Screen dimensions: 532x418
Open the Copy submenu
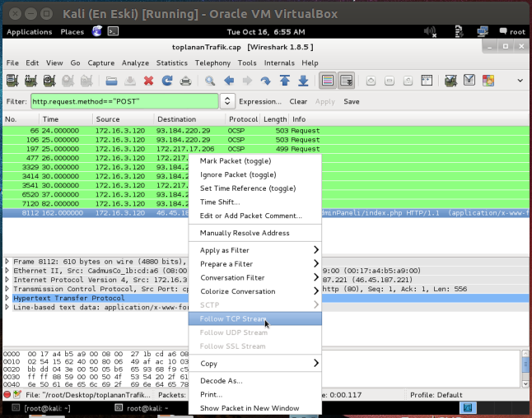[x=255, y=364]
